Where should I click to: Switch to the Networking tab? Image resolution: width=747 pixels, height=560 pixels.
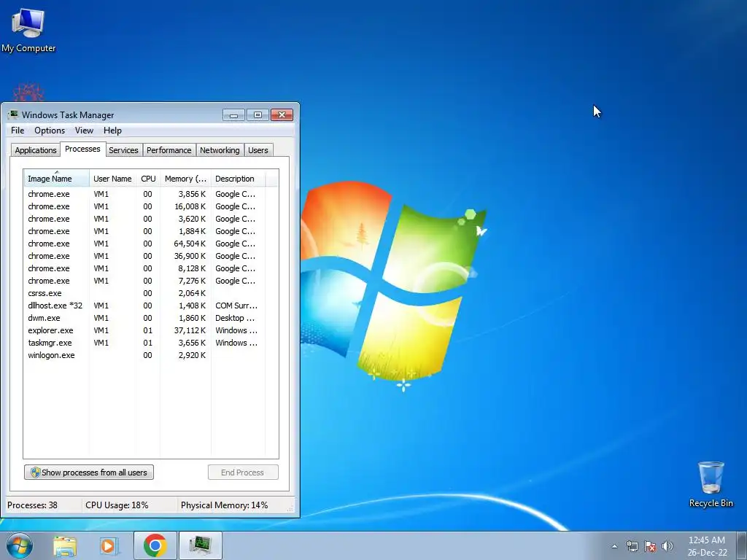coord(220,150)
